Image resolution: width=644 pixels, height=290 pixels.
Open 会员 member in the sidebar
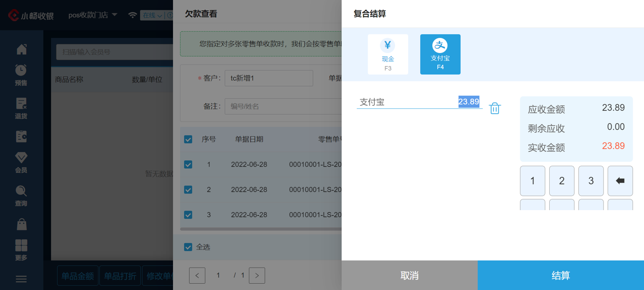21,163
